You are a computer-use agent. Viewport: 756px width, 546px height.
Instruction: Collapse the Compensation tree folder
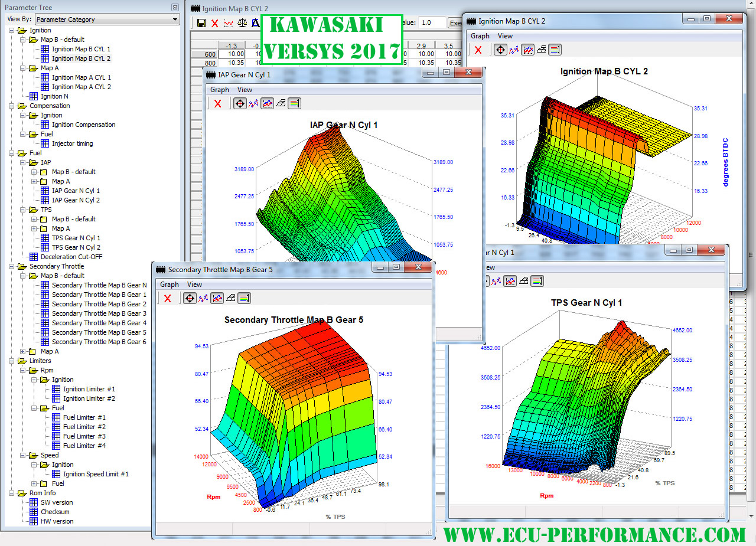click(x=11, y=106)
